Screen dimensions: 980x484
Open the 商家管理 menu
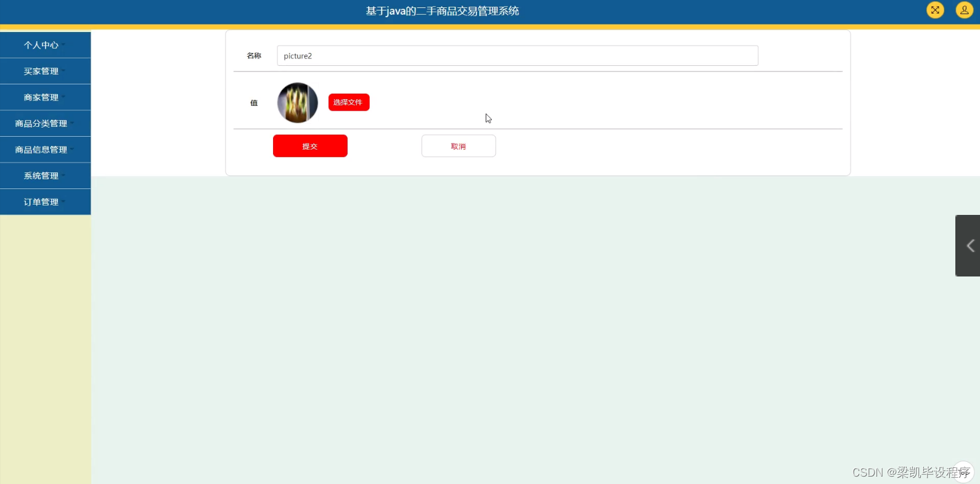pyautogui.click(x=45, y=97)
